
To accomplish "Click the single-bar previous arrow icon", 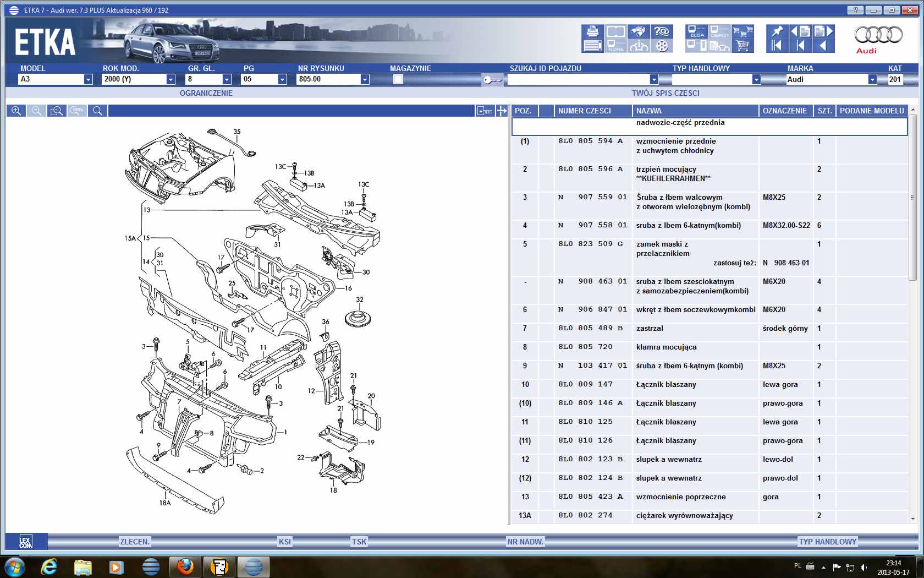I will 800,46.
